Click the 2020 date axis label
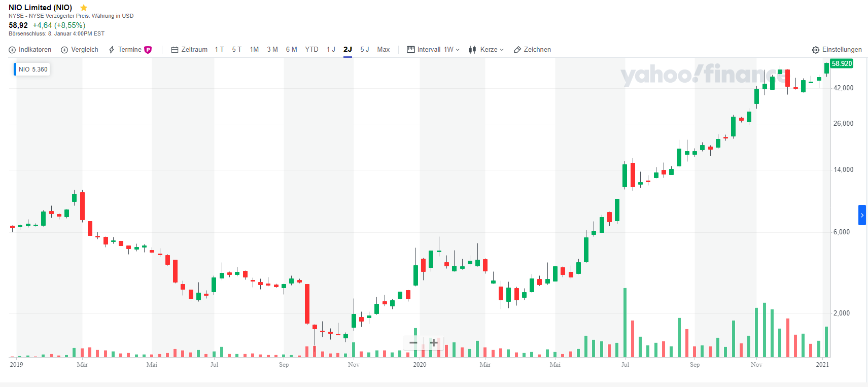Screen dimensions: 868x387 coord(420,365)
